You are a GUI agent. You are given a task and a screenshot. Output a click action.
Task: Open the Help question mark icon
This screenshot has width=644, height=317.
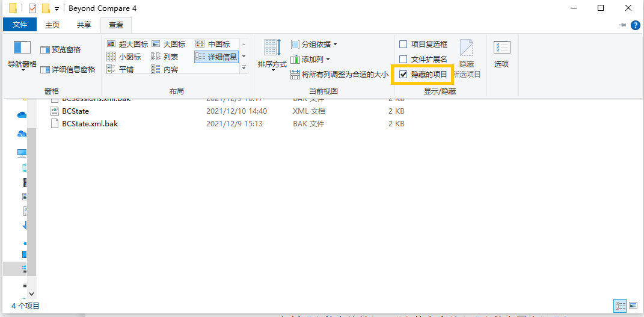635,25
